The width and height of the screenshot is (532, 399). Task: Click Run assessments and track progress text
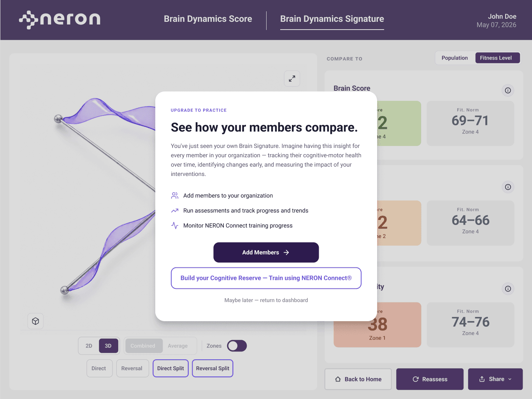tap(246, 211)
